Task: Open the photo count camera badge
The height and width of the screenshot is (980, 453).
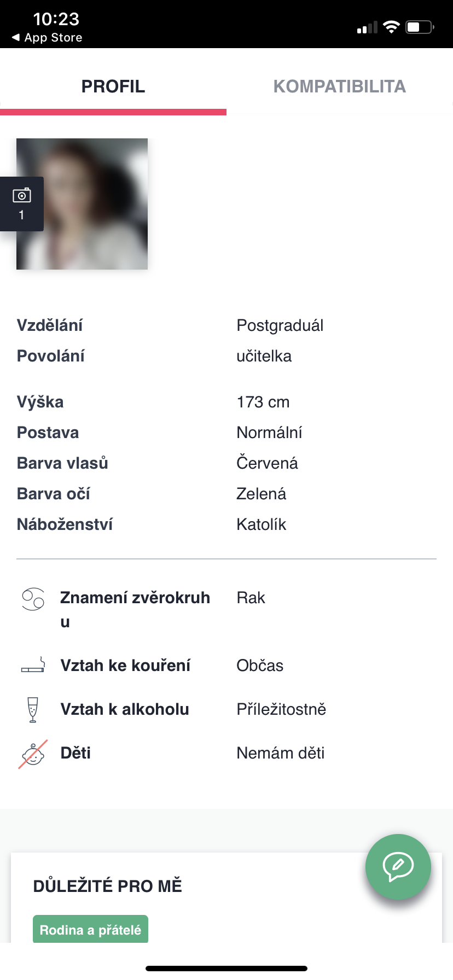Action: (x=22, y=203)
